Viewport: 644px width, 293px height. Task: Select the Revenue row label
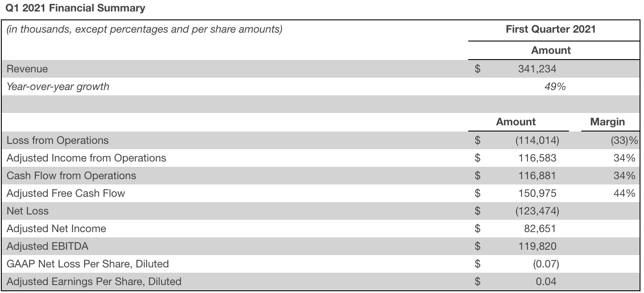pyautogui.click(x=27, y=69)
